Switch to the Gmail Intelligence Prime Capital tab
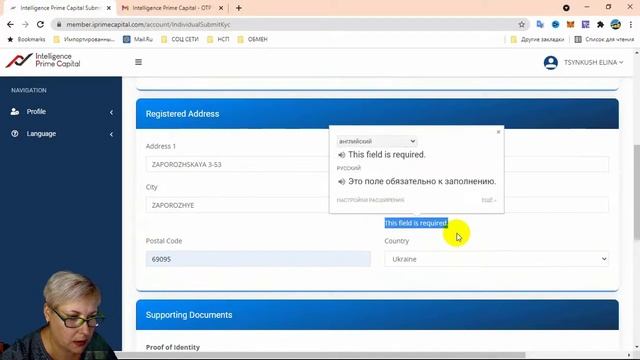The width and height of the screenshot is (640, 360). pos(171,8)
